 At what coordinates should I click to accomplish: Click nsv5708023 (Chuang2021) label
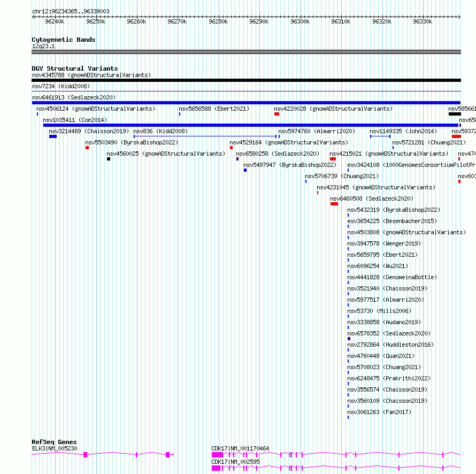pyautogui.click(x=384, y=367)
